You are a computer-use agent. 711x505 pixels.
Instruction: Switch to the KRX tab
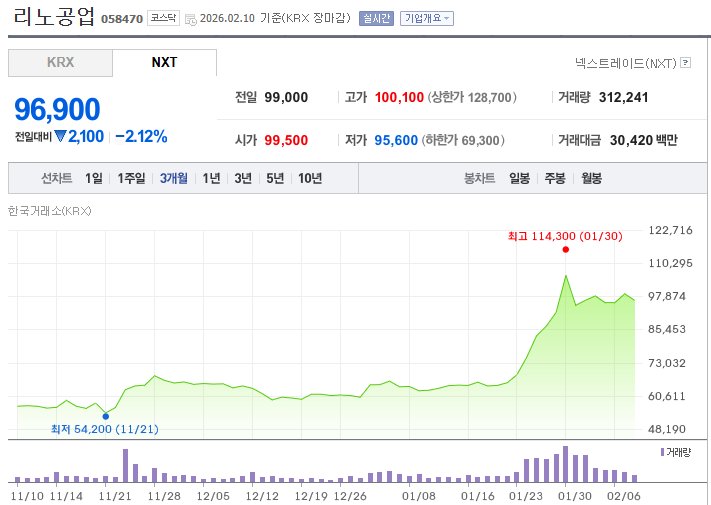pos(60,63)
